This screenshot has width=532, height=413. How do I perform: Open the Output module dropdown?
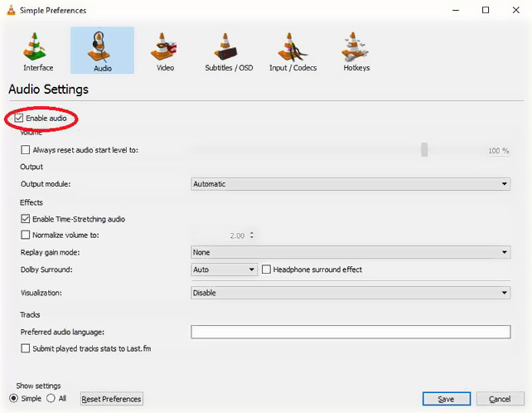coord(350,184)
